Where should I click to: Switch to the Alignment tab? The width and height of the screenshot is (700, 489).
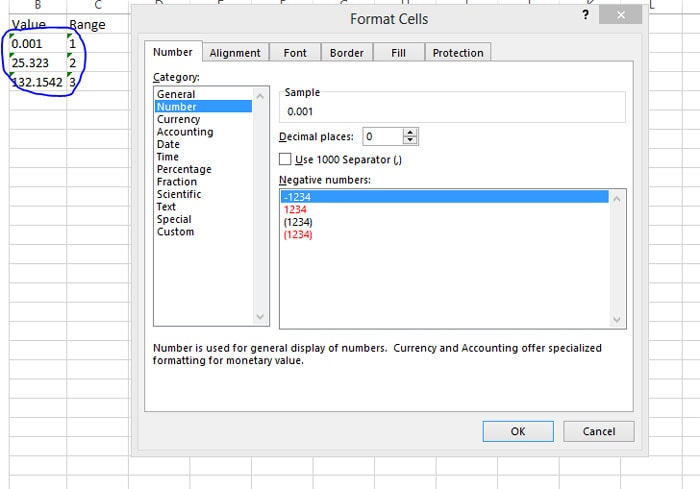pyautogui.click(x=235, y=53)
